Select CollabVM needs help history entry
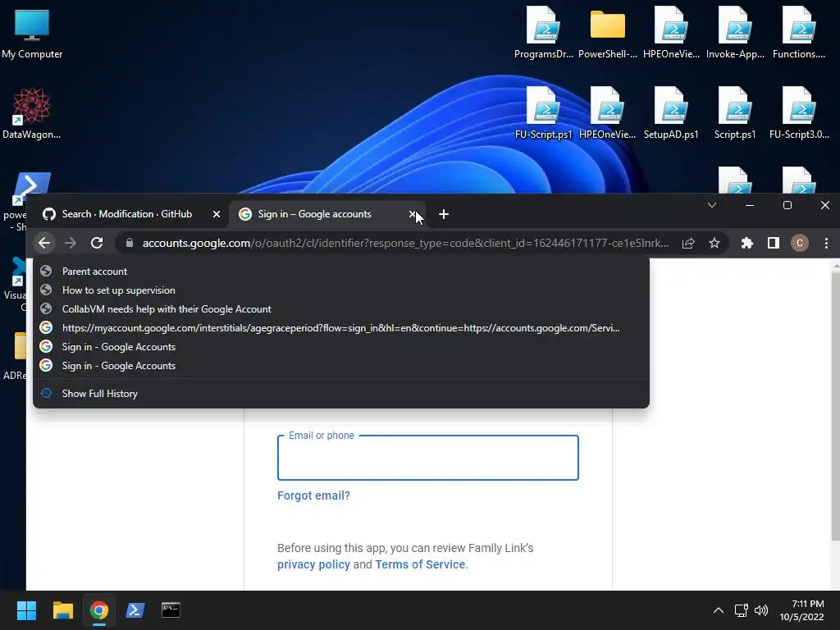 (x=341, y=309)
